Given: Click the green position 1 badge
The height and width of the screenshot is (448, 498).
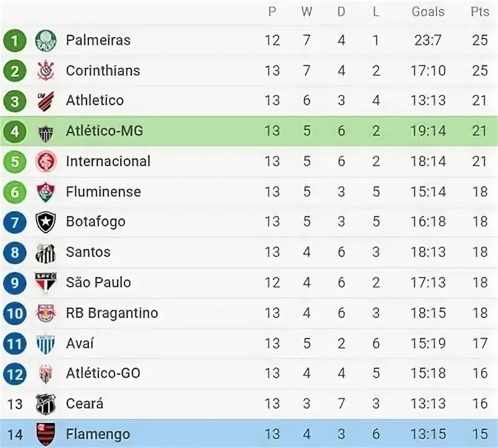Looking at the screenshot, I should coord(14,40).
